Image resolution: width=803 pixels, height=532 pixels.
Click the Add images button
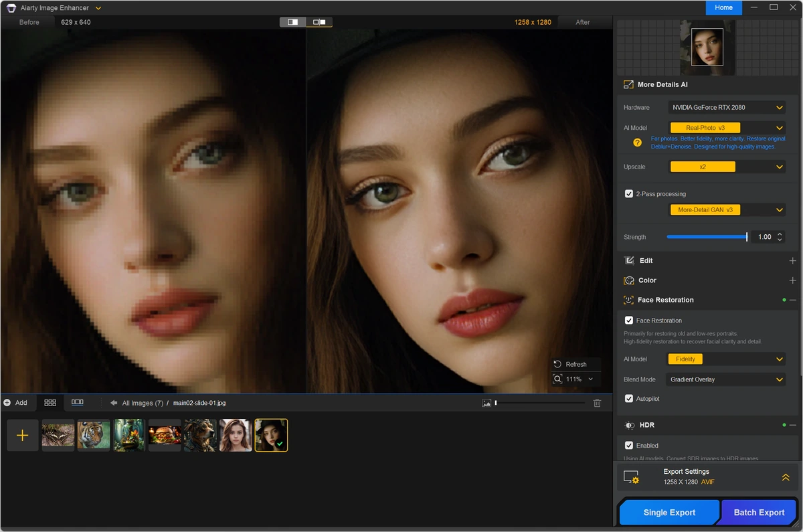(x=15, y=403)
